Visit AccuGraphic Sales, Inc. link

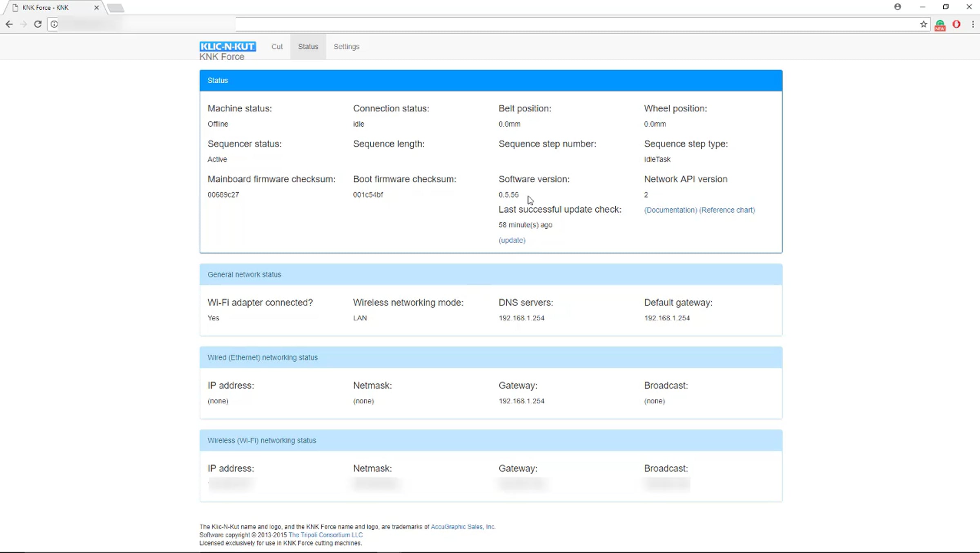pyautogui.click(x=463, y=527)
